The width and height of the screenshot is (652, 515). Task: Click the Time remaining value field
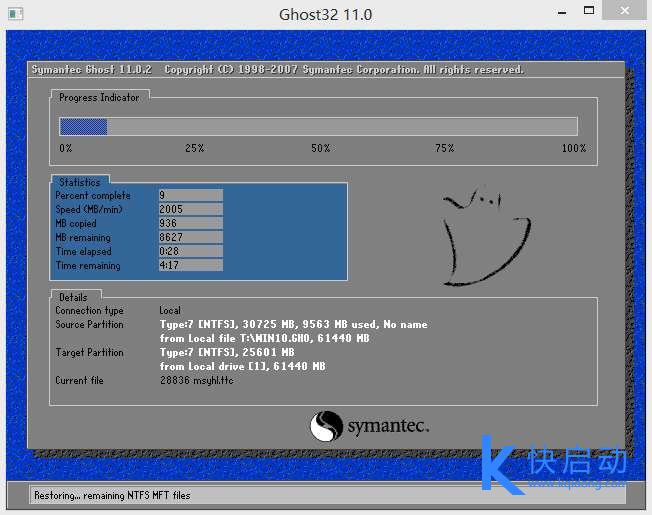(x=190, y=266)
